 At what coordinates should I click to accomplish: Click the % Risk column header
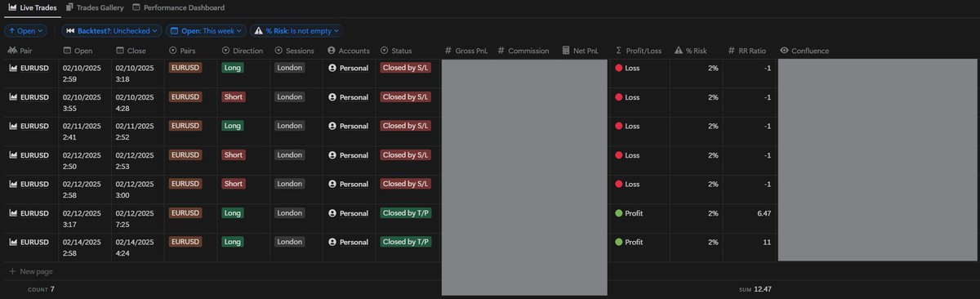pyautogui.click(x=691, y=51)
